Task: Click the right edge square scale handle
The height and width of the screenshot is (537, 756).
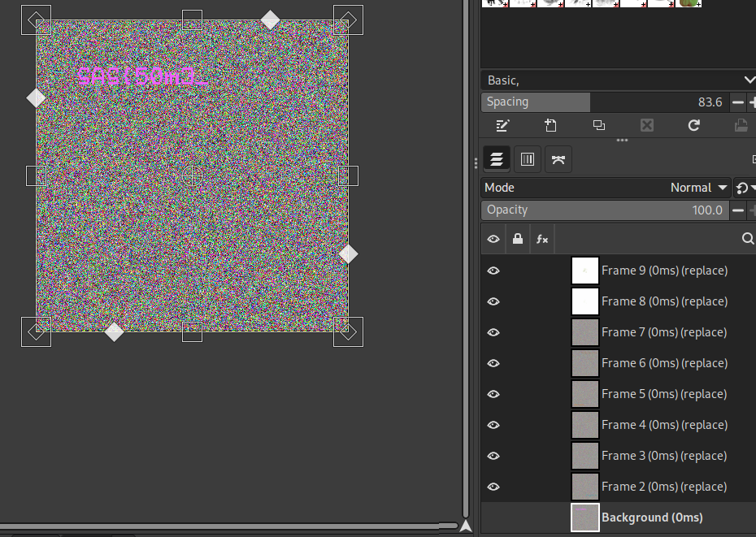Action: tap(348, 176)
